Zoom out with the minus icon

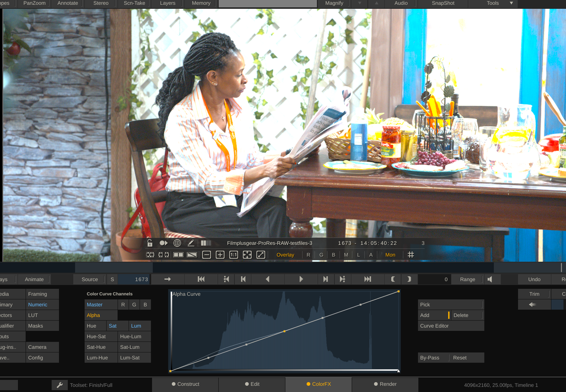(206, 255)
